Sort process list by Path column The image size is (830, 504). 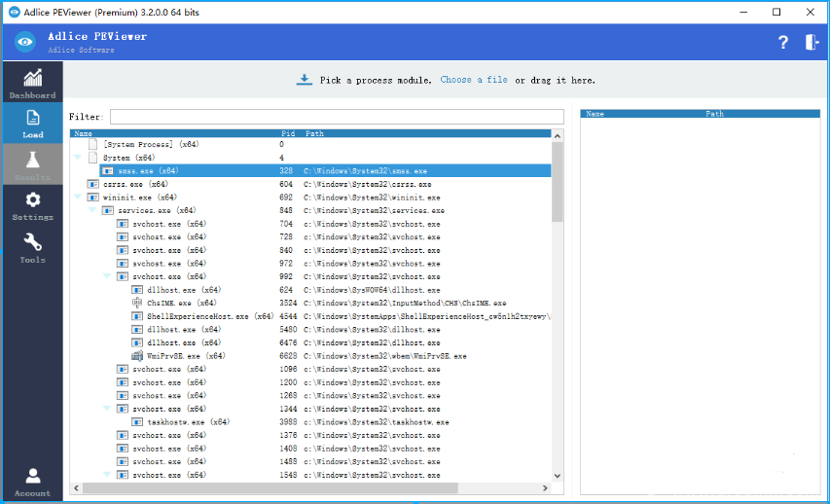pyautogui.click(x=314, y=133)
